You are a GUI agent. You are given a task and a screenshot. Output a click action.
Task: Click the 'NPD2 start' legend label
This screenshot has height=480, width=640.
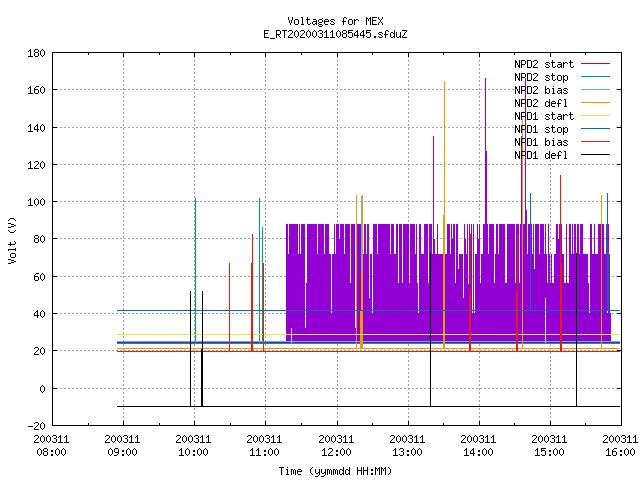point(544,64)
